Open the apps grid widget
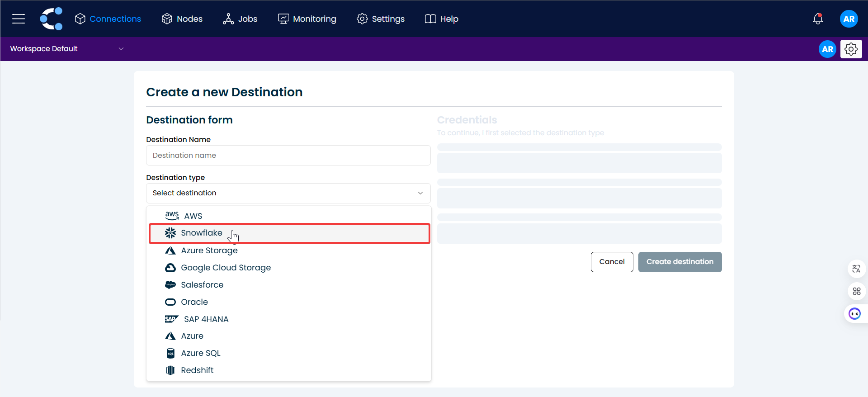 856,291
